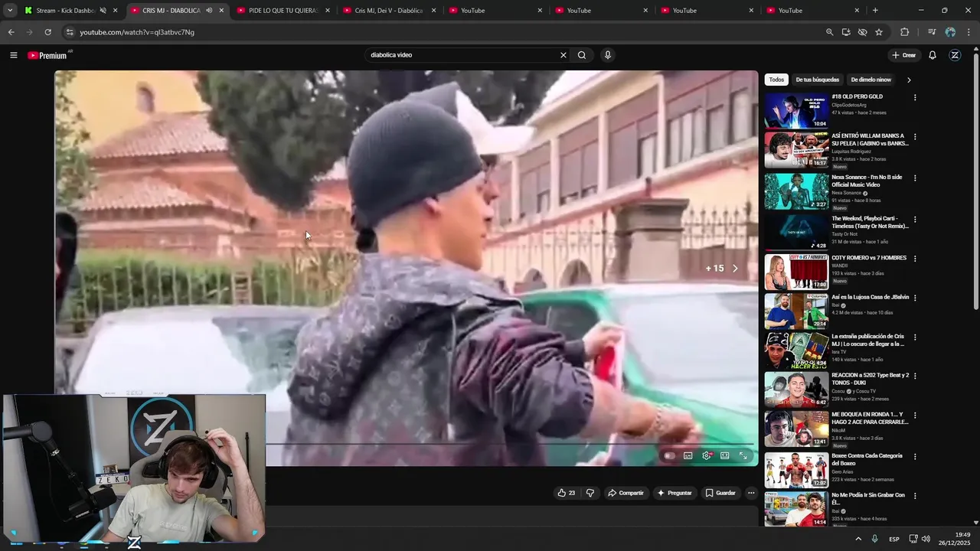Select the De tus búsquedas chip
Viewport: 980px width, 551px height.
(x=817, y=80)
